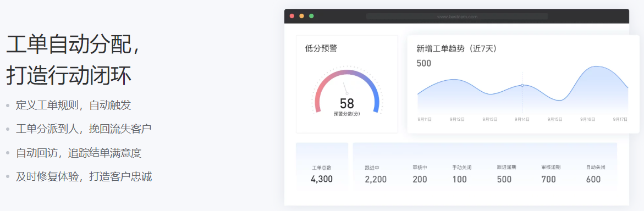Click the 500 value above the trend chart

pos(424,63)
